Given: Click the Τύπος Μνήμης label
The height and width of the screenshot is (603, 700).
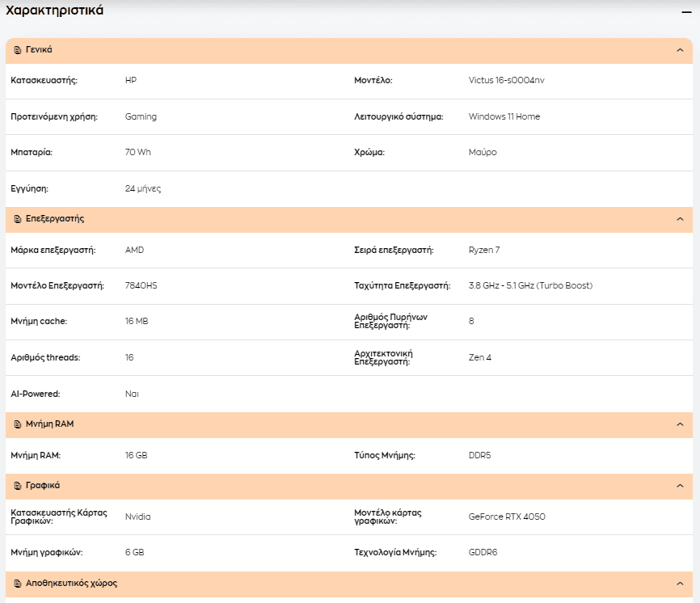Looking at the screenshot, I should pyautogui.click(x=385, y=455).
